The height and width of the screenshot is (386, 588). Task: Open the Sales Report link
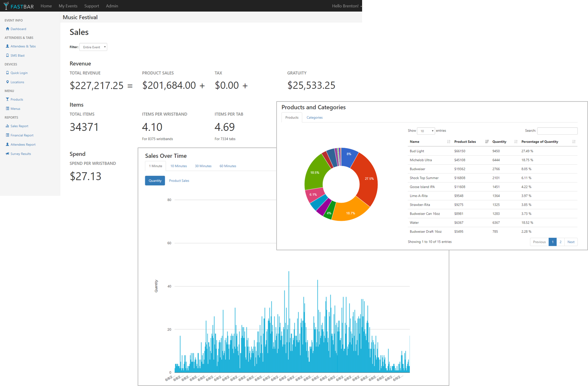[19, 126]
